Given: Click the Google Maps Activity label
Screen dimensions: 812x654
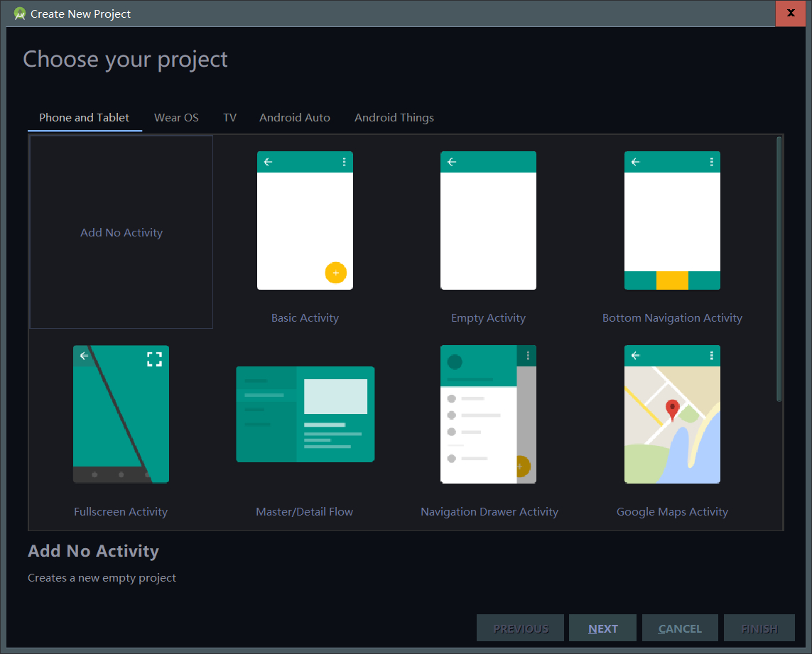Looking at the screenshot, I should [672, 511].
